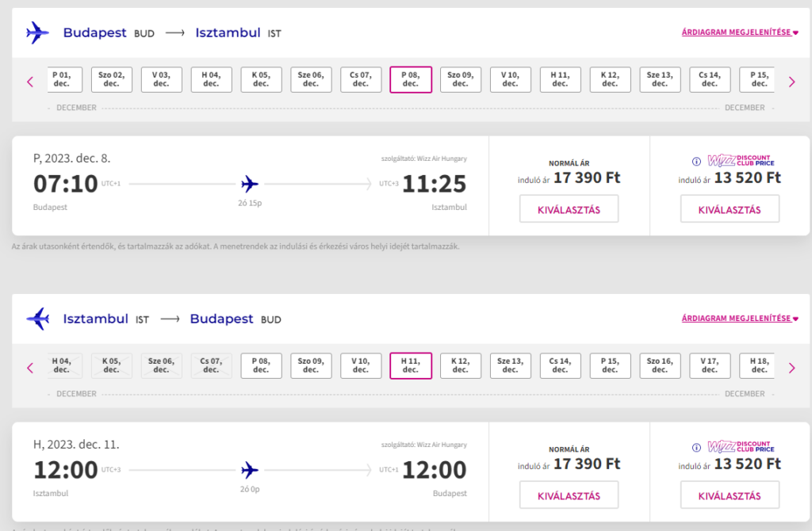Show previous dates in return date carousel

coord(30,368)
